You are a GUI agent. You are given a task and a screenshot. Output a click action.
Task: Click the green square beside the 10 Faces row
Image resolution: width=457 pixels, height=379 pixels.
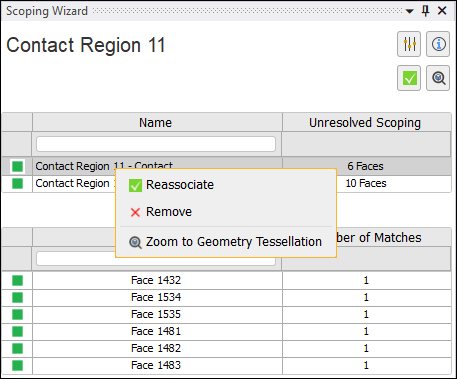[17, 183]
